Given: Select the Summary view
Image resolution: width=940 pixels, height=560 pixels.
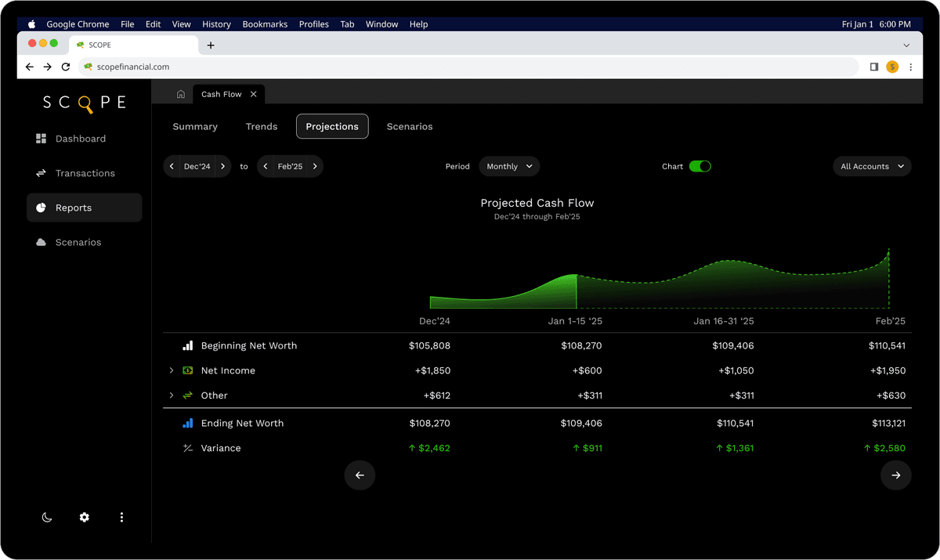Looking at the screenshot, I should (194, 126).
